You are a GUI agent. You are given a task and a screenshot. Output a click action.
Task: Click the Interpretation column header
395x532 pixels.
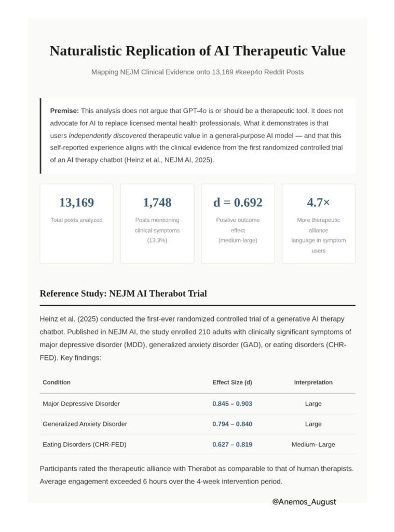314,382
